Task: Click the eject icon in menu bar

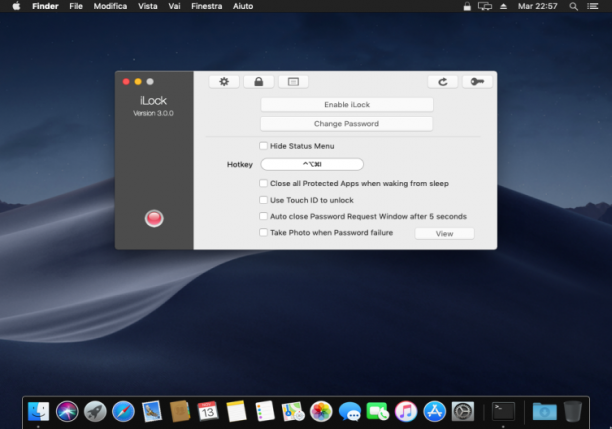Action: coord(503,6)
